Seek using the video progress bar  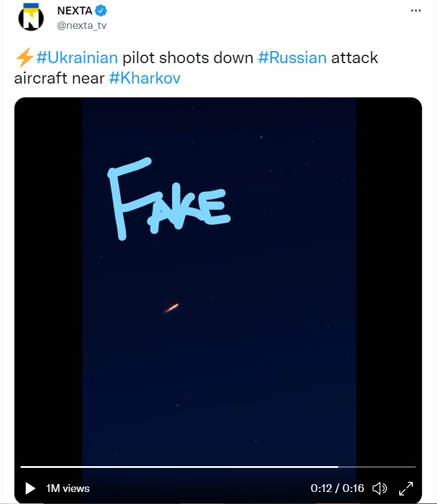(x=217, y=466)
